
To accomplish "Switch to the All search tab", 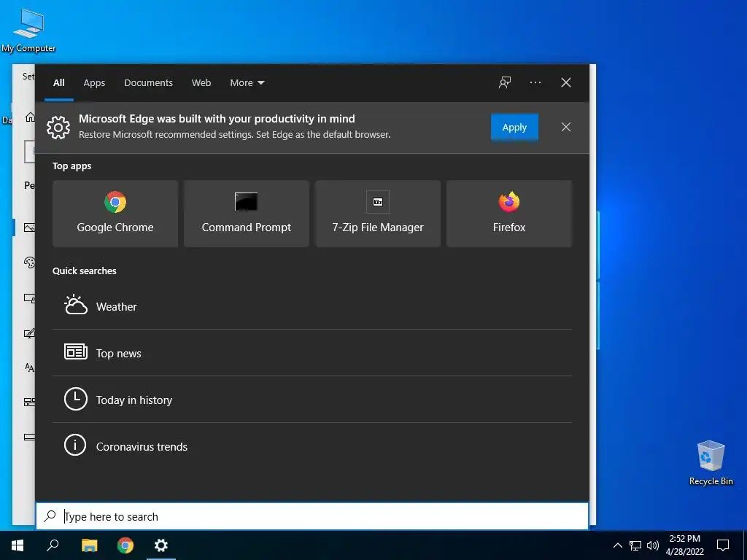I will (x=58, y=82).
